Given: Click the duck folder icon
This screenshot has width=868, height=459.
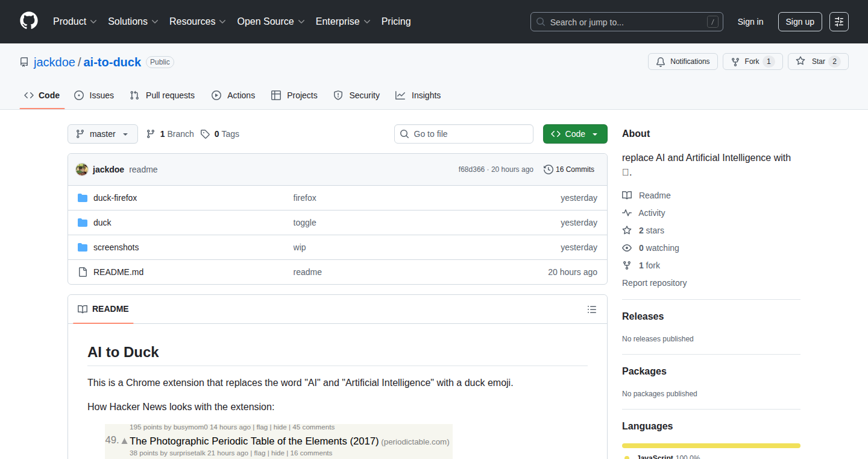Looking at the screenshot, I should point(83,223).
